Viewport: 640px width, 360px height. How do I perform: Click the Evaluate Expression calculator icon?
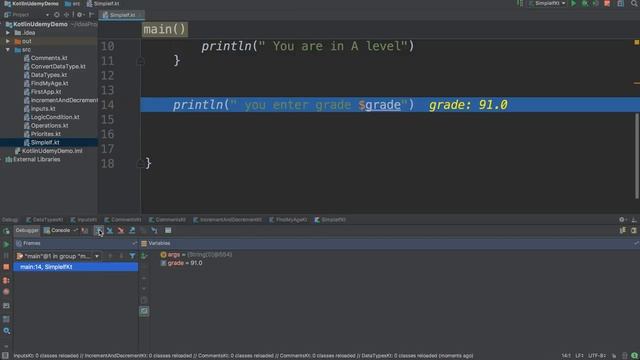coord(168,231)
